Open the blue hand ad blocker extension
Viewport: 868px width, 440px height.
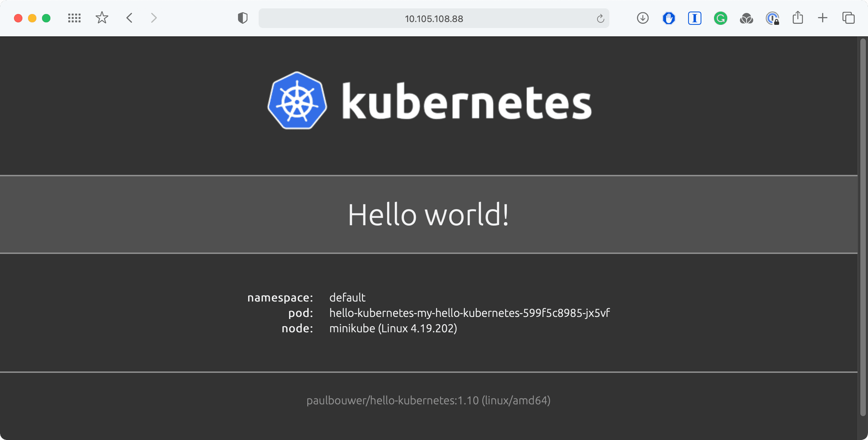(x=668, y=18)
